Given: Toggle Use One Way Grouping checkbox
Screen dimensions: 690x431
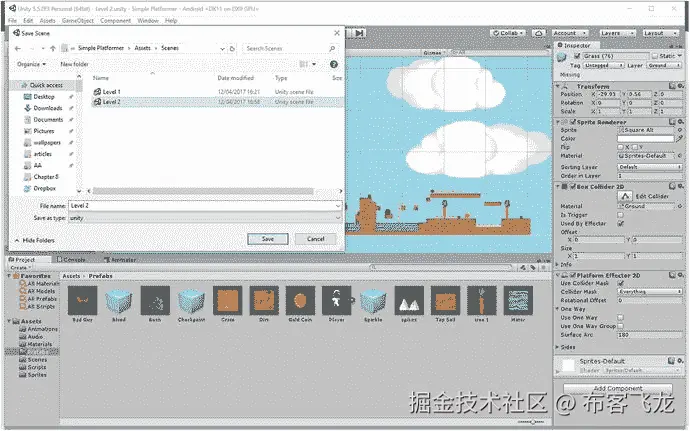Looking at the screenshot, I should pyautogui.click(x=620, y=326).
